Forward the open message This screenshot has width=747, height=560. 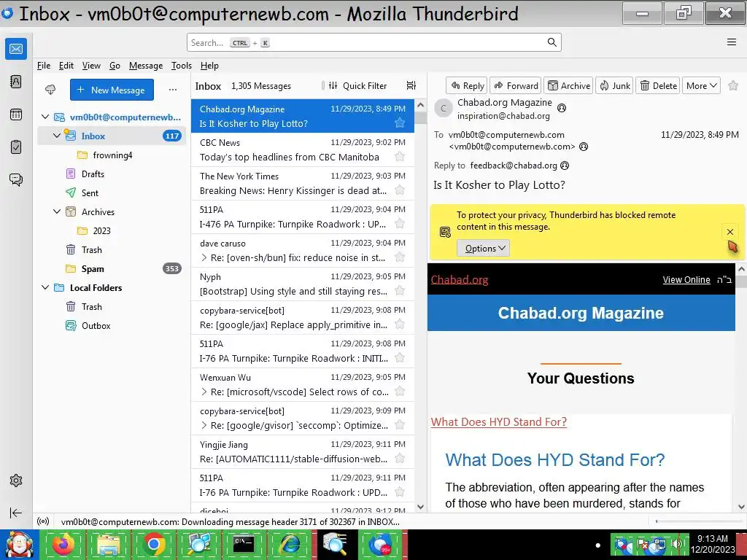click(516, 86)
